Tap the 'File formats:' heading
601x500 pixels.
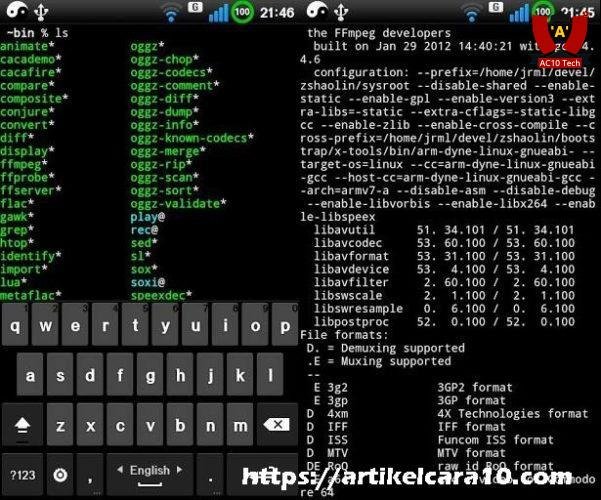[x=344, y=335]
